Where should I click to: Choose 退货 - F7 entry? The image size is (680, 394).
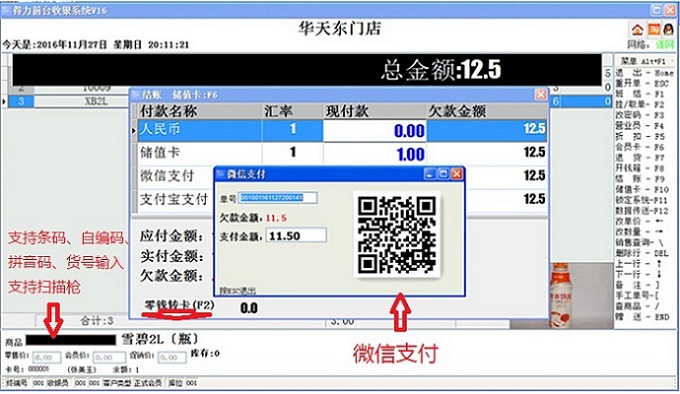point(640,157)
